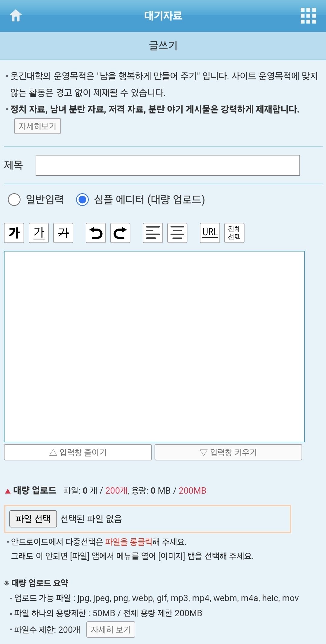This screenshot has height=644, width=326.
Task: Click 자세히 보기 next to file limit
Action: (110, 630)
